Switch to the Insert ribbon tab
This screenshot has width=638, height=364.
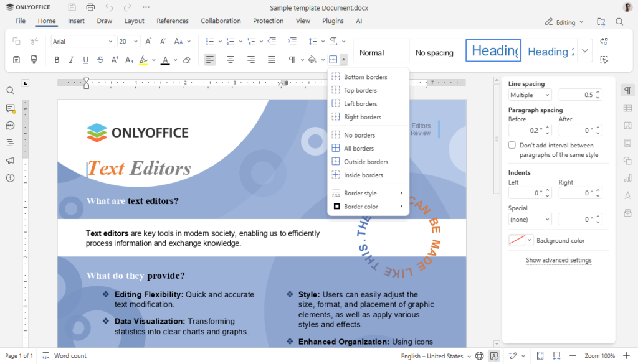[x=76, y=21]
